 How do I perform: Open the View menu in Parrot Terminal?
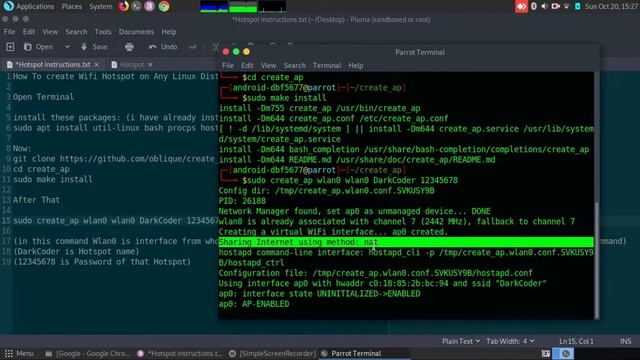click(x=268, y=66)
